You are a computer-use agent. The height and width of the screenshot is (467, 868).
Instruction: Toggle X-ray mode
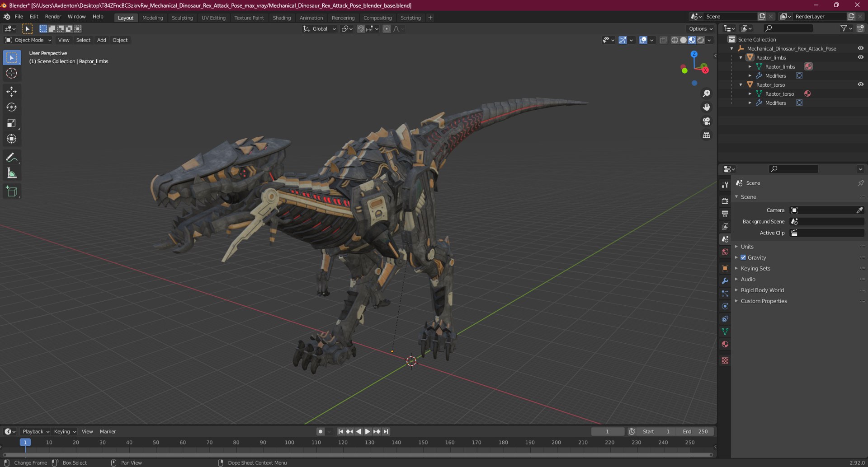(x=663, y=40)
